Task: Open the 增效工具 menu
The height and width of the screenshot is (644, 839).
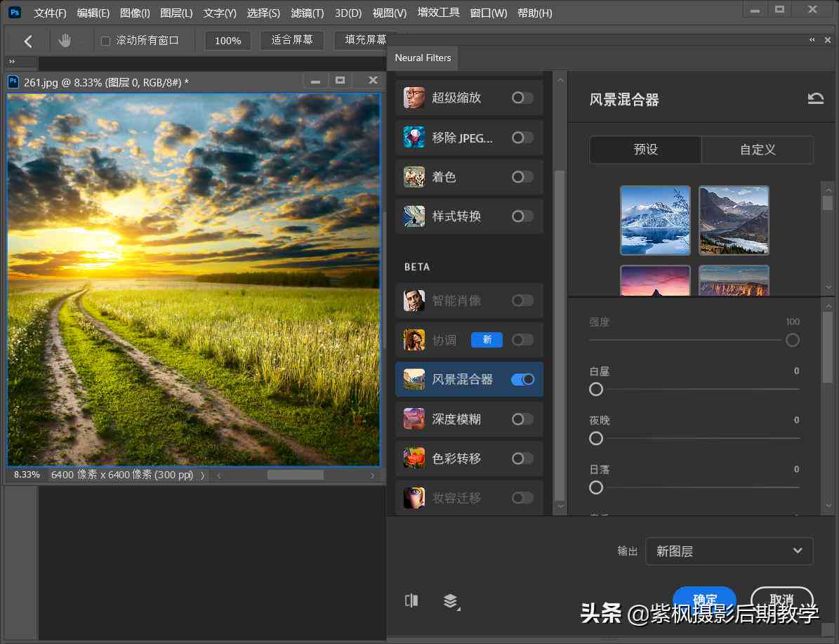Action: (x=438, y=13)
